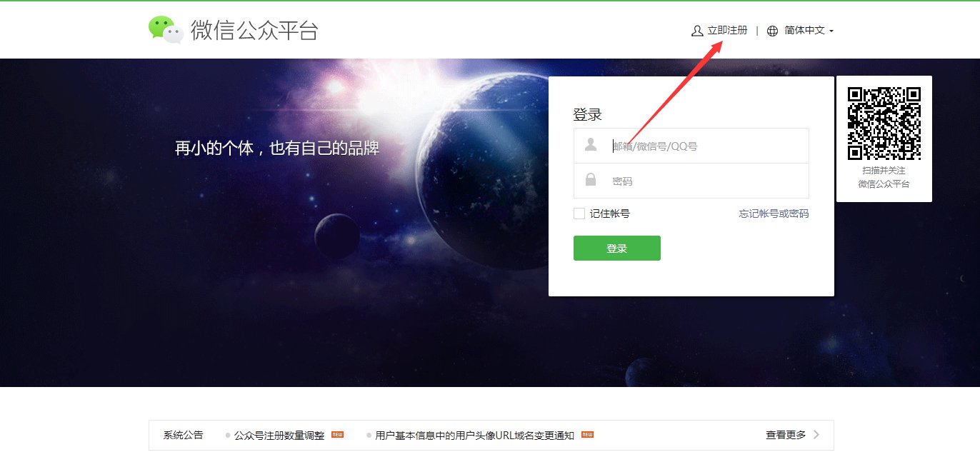Click the padlock icon in the password field
Viewport: 980px width, 472px height.
tap(591, 180)
